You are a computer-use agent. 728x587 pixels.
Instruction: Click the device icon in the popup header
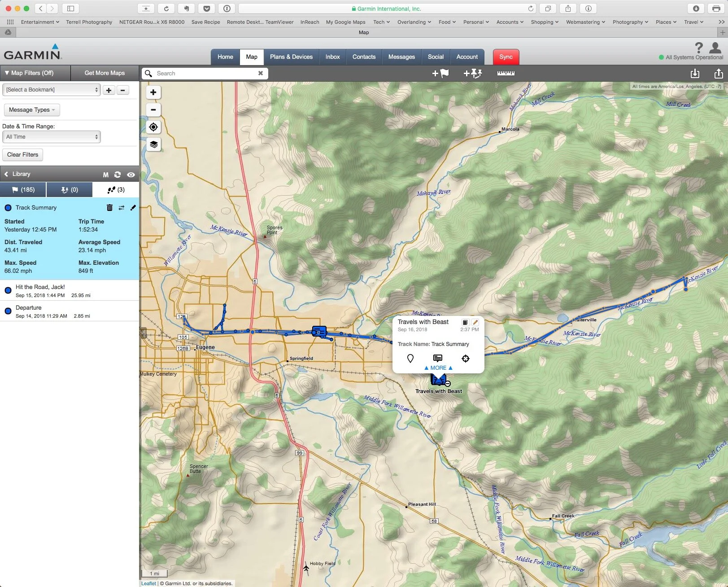pyautogui.click(x=465, y=322)
